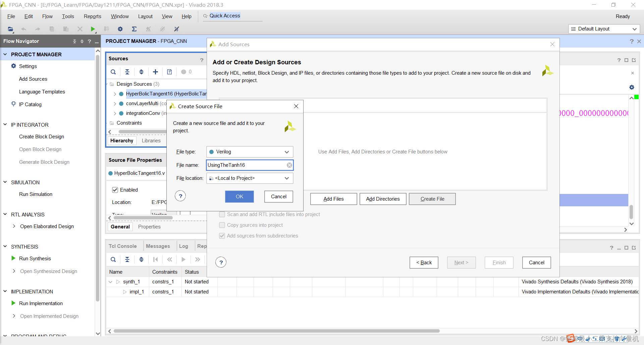Click the Add Directories button
644x345 pixels.
(383, 199)
